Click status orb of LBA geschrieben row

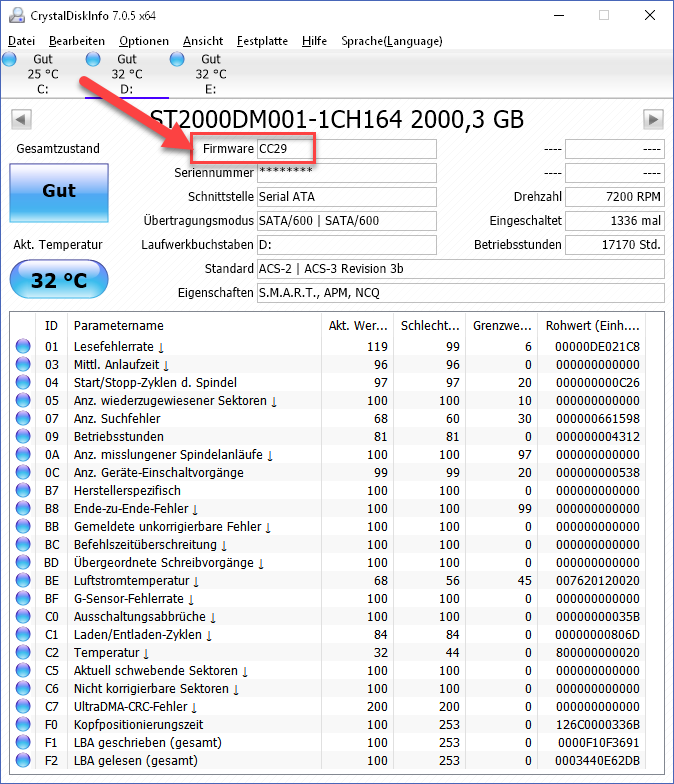(23, 742)
